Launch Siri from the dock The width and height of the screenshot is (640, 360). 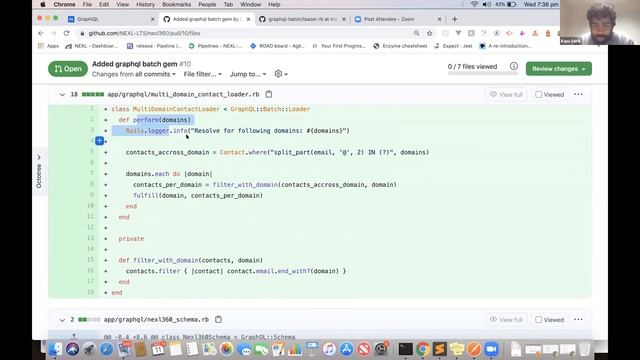pyautogui.click(x=72, y=349)
